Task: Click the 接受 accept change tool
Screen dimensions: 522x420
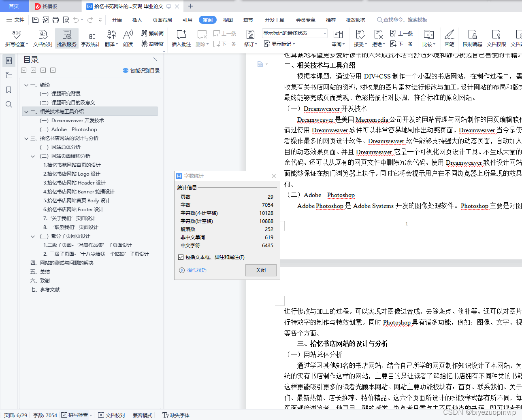Action: 360,38
